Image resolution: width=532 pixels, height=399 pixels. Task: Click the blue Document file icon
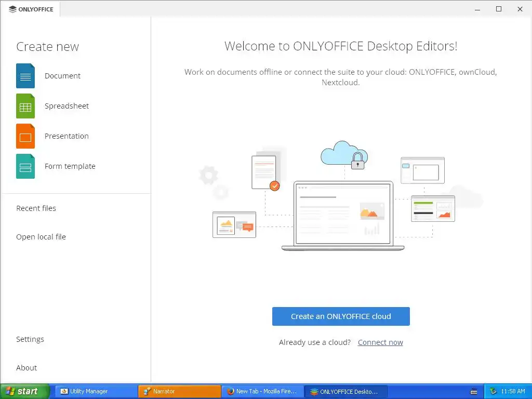(x=25, y=76)
